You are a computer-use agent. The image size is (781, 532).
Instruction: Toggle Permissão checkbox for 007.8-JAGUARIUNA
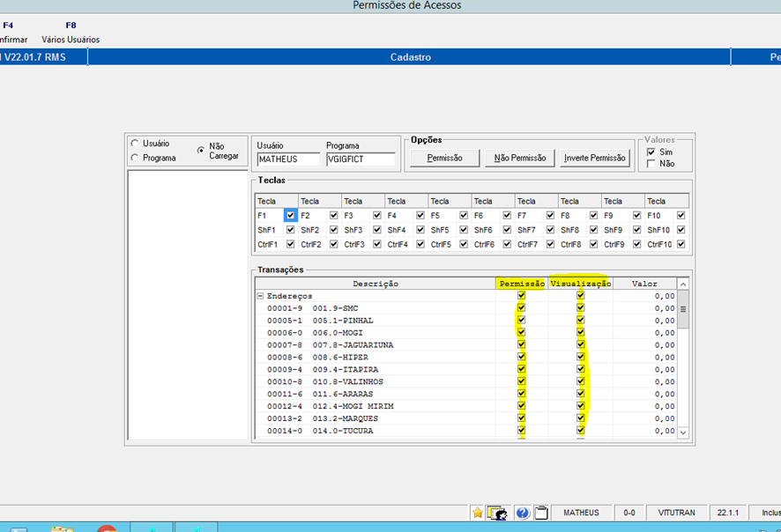click(x=522, y=344)
